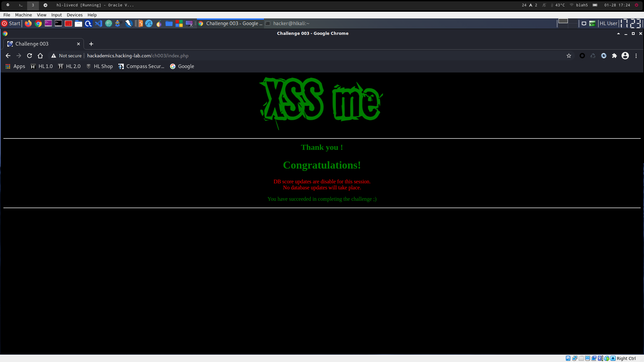Reload the Challenge 003 page
644x362 pixels.
tap(30, 56)
